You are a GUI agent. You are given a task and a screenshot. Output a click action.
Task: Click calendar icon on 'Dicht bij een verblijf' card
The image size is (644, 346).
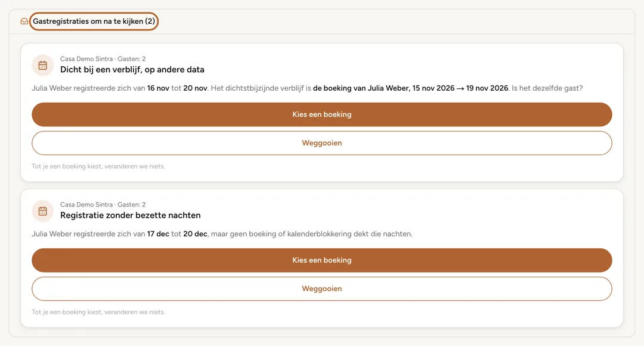click(x=43, y=66)
